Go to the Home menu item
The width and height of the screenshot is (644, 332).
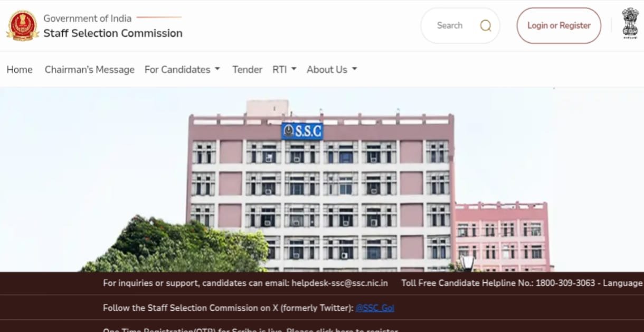[x=20, y=69]
